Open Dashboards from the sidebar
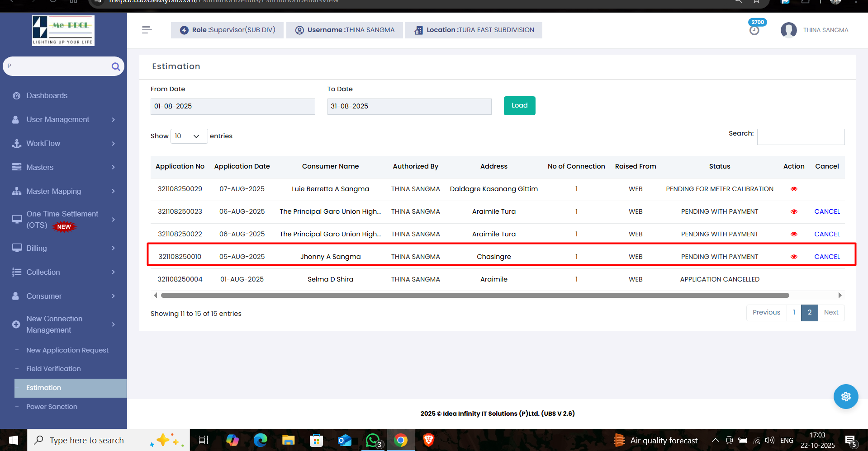868x451 pixels. tap(47, 95)
